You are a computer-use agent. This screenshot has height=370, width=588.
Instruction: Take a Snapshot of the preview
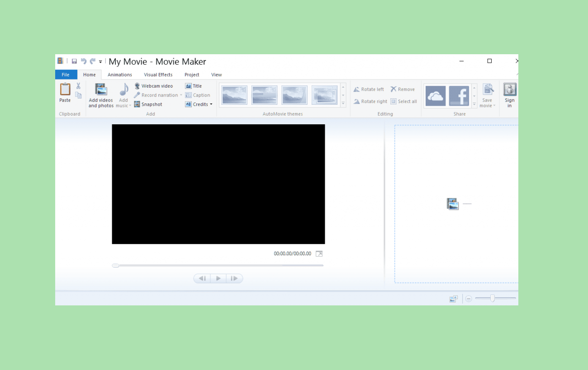pos(148,104)
